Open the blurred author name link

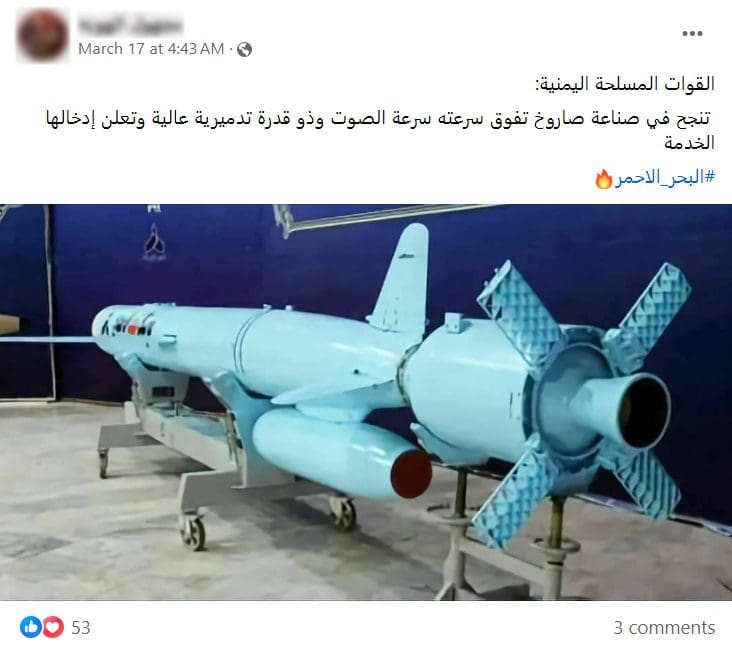pos(130,23)
